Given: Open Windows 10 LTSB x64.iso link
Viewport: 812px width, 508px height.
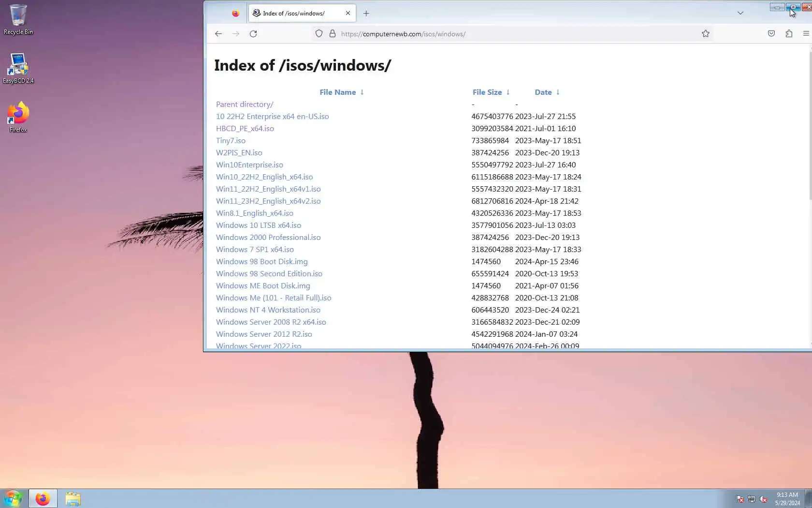Looking at the screenshot, I should pos(259,225).
